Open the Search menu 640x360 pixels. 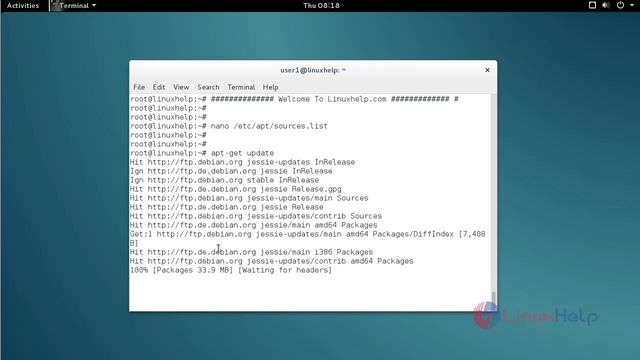tap(208, 87)
